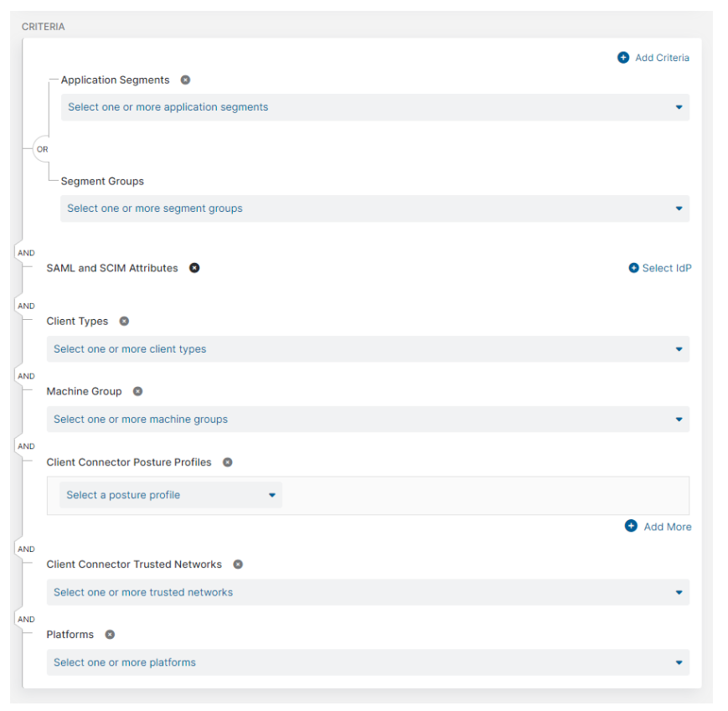Remove the Application Segments criteria
Image resolution: width=728 pixels, height=711 pixels.
point(184,80)
